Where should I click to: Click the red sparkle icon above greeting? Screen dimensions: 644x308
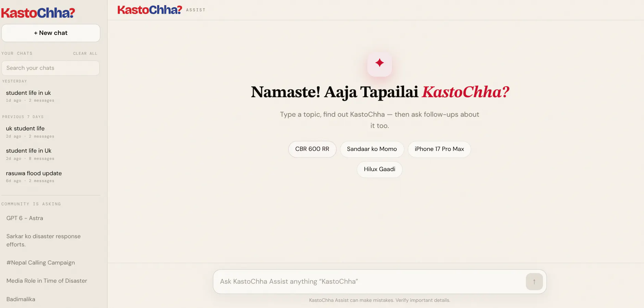pyautogui.click(x=379, y=64)
